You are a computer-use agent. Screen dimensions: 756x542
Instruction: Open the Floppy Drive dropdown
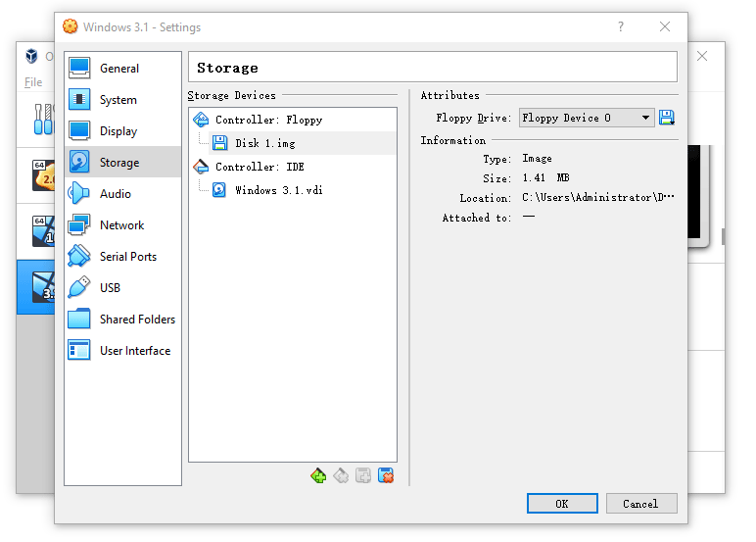coord(587,118)
